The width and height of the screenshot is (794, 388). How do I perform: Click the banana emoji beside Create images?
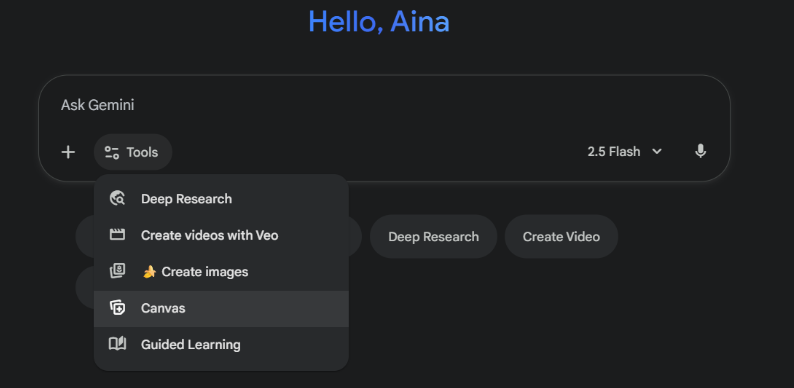(x=149, y=272)
